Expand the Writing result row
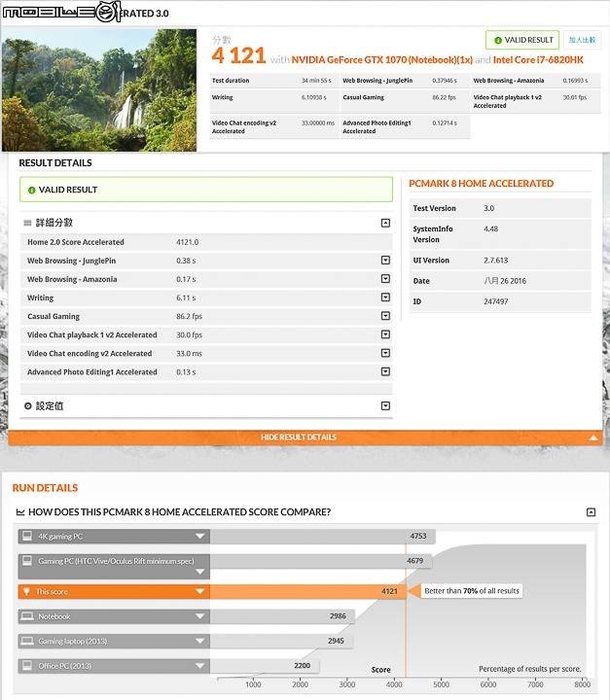 385,297
